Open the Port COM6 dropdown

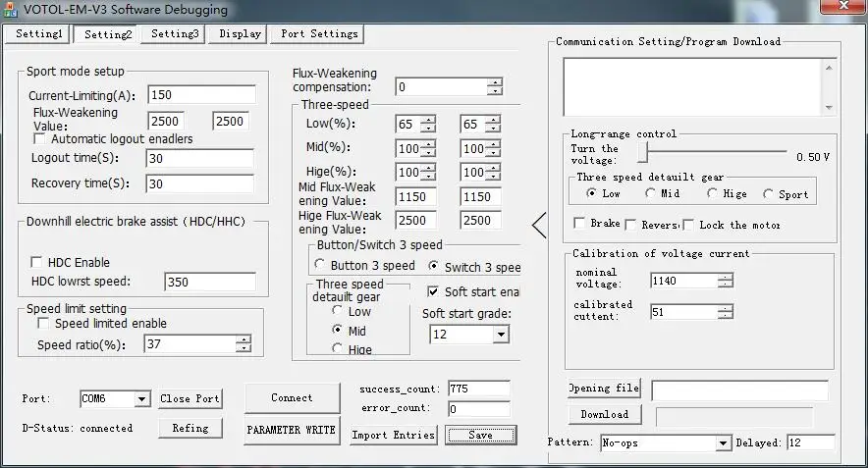tap(141, 399)
